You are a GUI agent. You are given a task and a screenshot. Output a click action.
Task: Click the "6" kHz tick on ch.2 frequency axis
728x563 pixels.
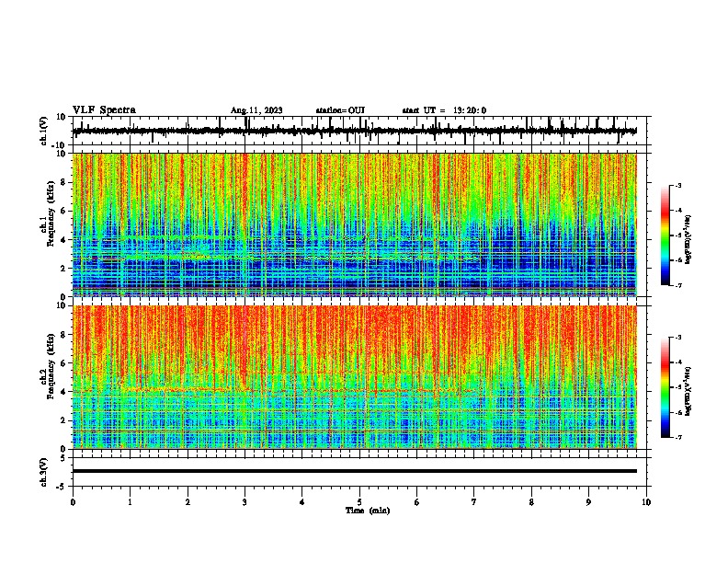point(64,362)
